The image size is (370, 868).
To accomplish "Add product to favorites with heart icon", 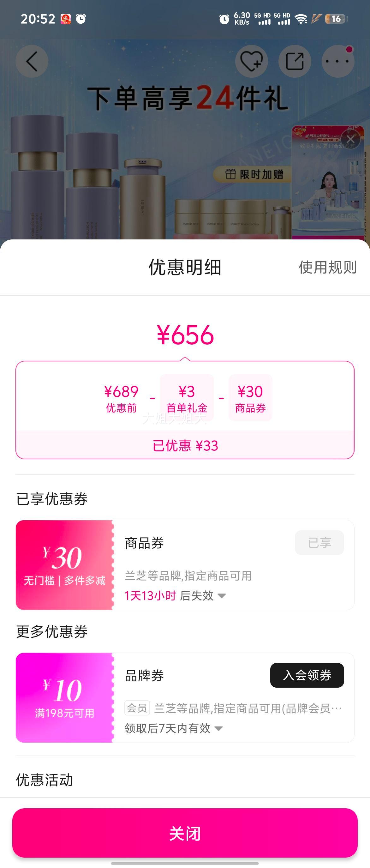I will point(251,61).
